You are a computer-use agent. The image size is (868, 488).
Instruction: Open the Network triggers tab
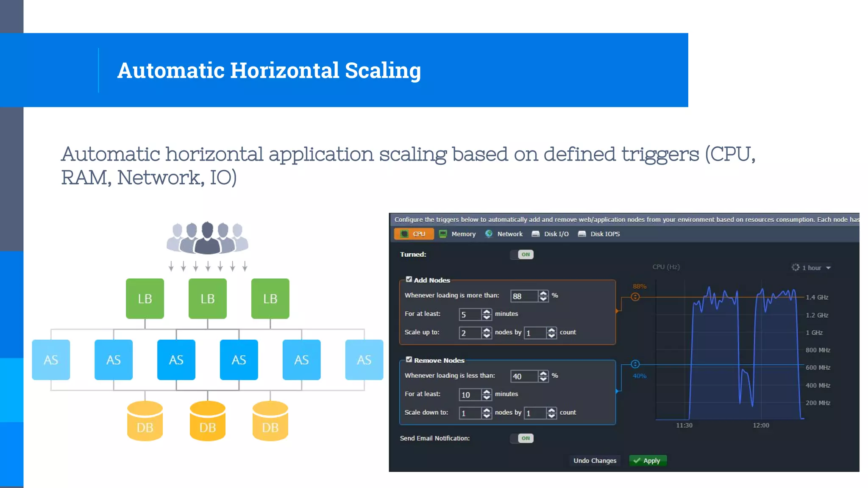coord(504,234)
